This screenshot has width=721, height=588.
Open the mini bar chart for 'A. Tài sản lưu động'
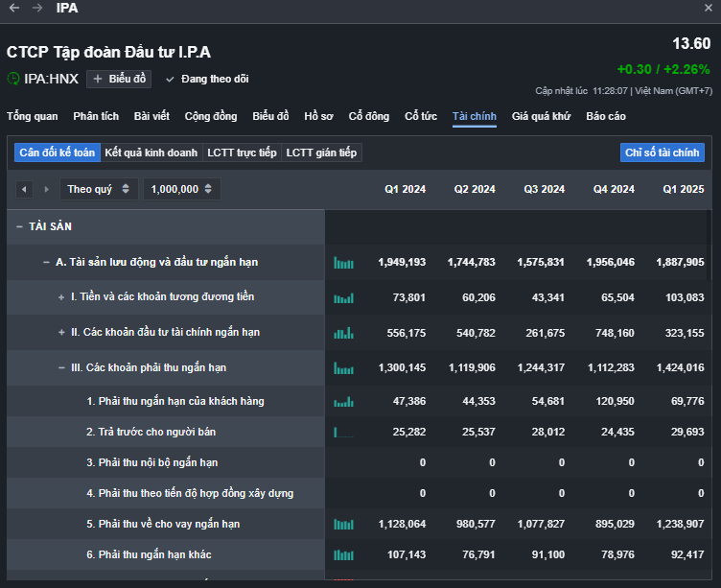pos(343,263)
